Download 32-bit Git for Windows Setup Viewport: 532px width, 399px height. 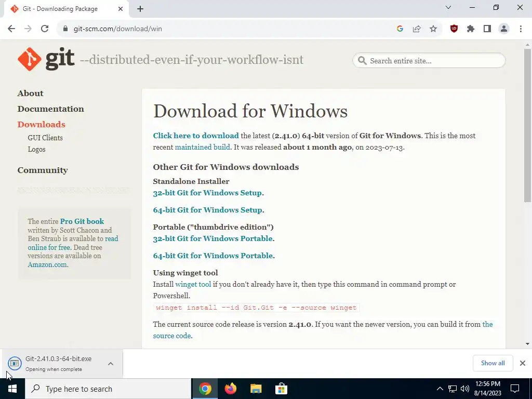click(x=207, y=193)
